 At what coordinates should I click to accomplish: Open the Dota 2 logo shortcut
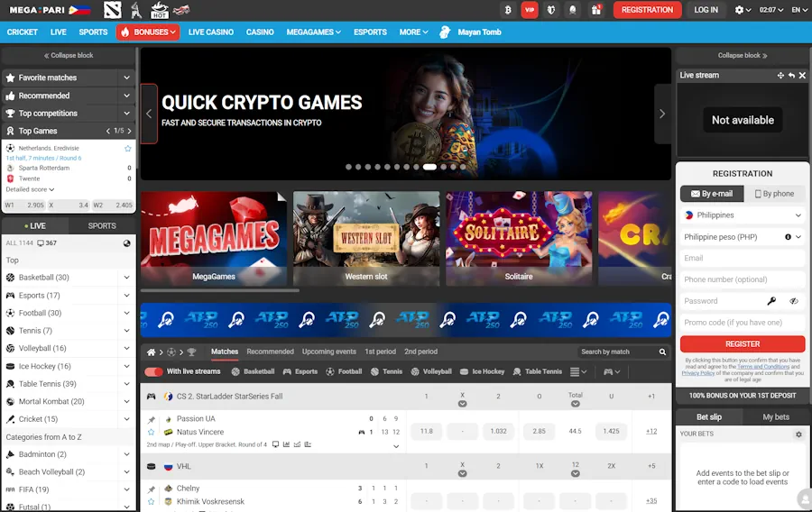click(x=113, y=10)
